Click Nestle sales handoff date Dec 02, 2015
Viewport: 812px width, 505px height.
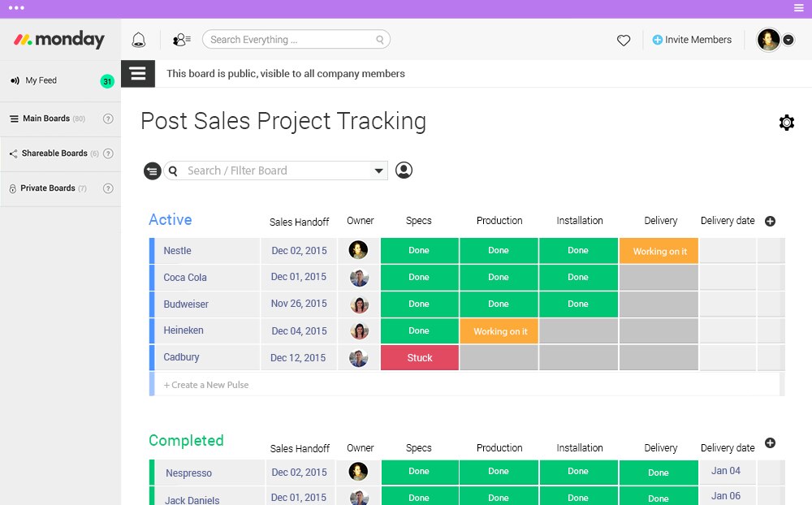coord(300,251)
